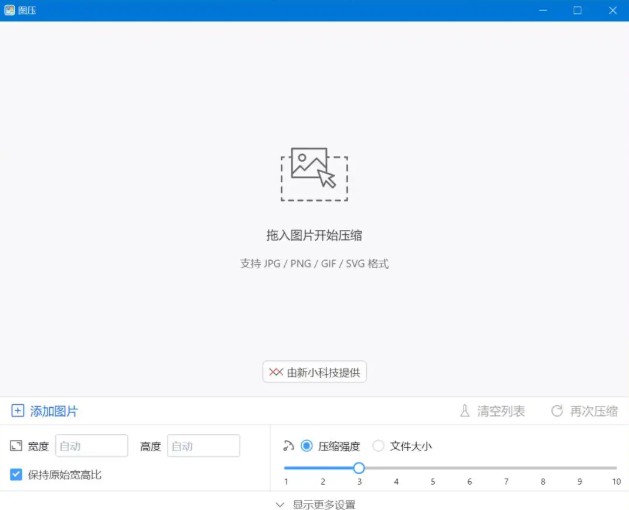629x510 pixels.
Task: Click into the 宽度 input field
Action: (x=91, y=446)
